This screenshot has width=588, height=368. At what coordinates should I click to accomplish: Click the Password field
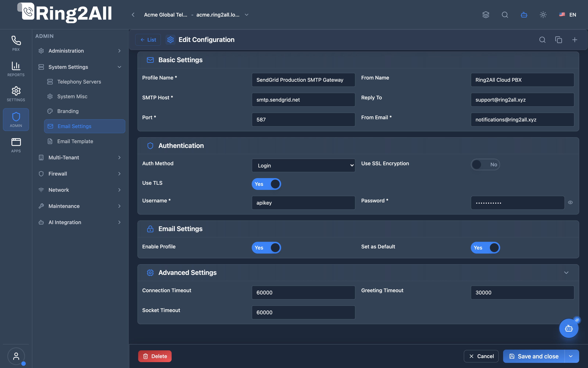point(518,203)
